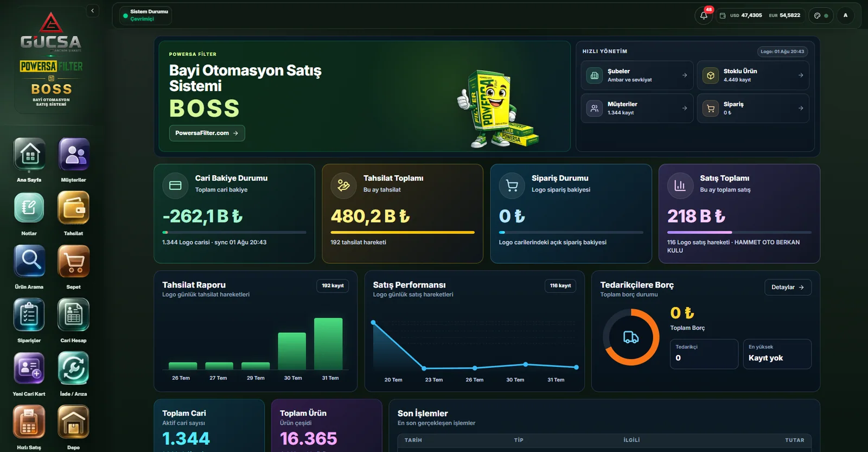The image size is (868, 452).
Task: Open the user avatar labeled A
Action: tap(845, 15)
